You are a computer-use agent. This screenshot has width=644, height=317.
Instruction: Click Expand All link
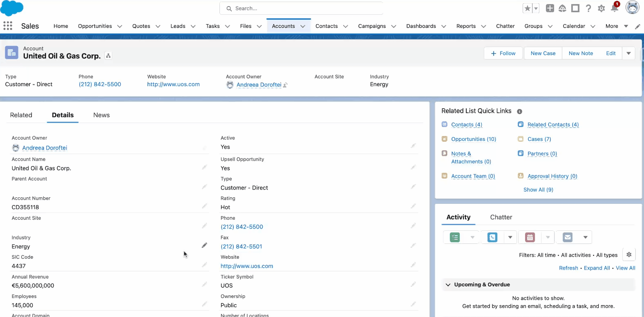pyautogui.click(x=597, y=268)
